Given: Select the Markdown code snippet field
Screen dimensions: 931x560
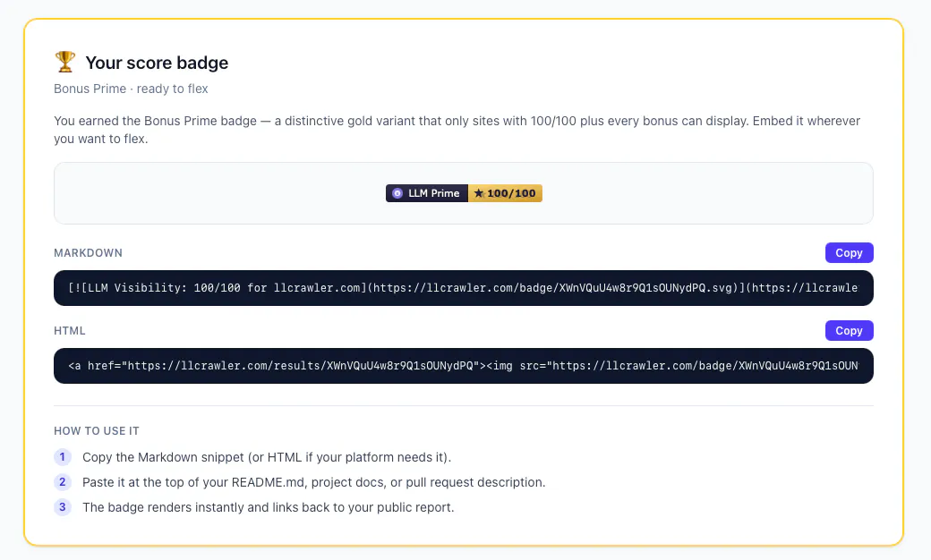Looking at the screenshot, I should [x=463, y=288].
